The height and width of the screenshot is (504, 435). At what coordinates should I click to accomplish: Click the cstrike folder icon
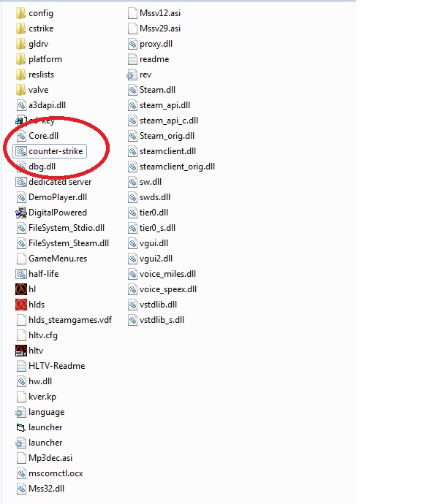coord(21,28)
